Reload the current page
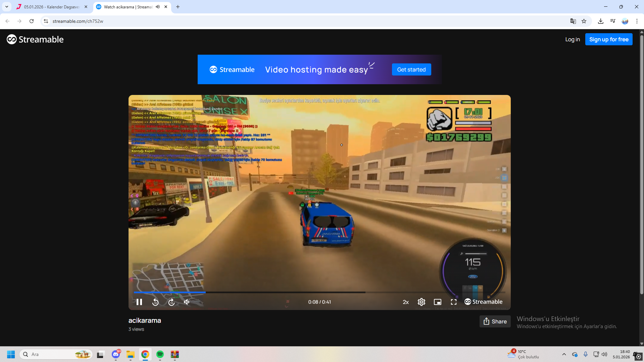644x362 pixels. click(32, 21)
